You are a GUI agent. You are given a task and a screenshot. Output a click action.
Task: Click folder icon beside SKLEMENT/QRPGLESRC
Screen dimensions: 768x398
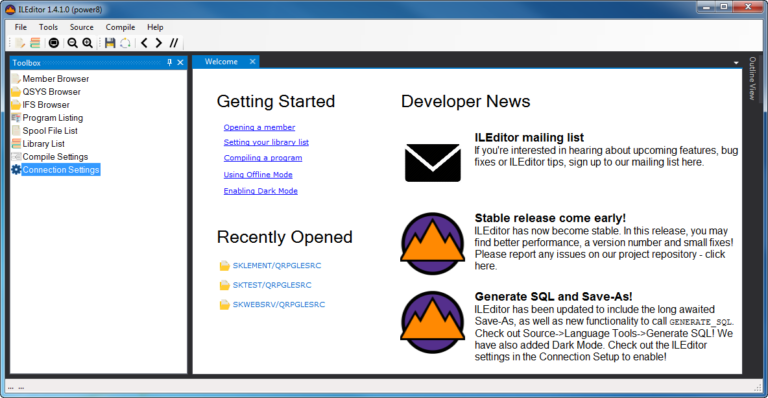[224, 266]
